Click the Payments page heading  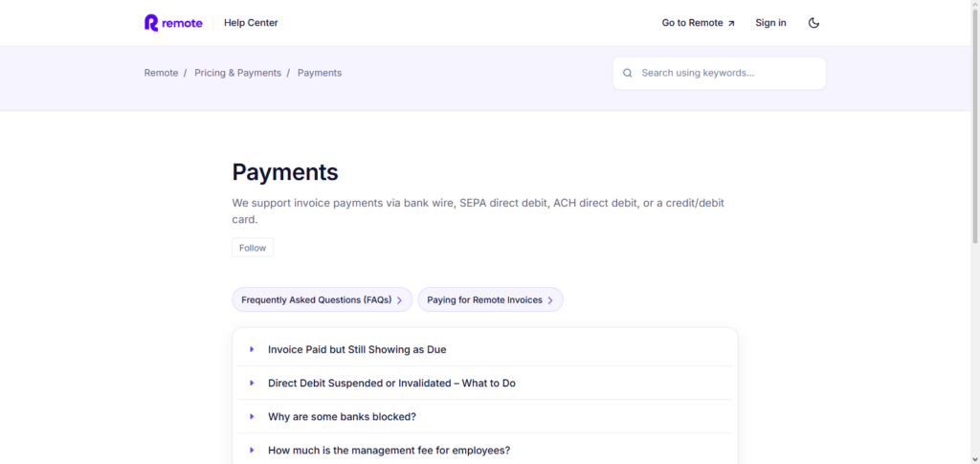[x=285, y=172]
